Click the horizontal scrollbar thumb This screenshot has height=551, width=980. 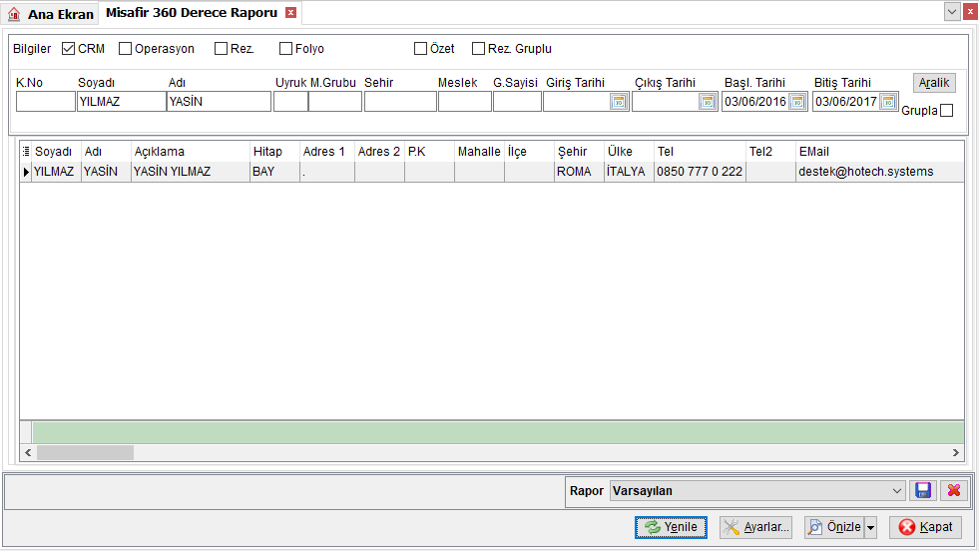point(85,452)
